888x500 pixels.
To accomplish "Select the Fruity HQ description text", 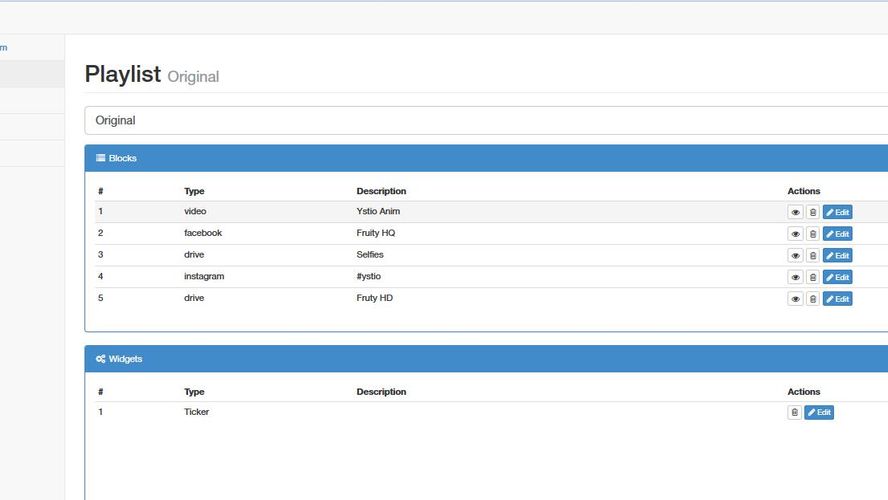I will [375, 233].
